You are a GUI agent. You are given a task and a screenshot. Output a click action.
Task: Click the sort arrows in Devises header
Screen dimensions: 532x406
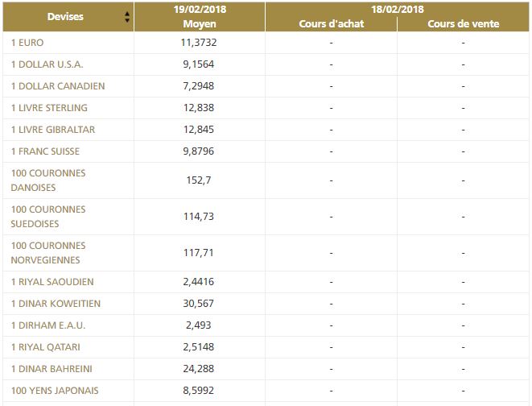(126, 17)
